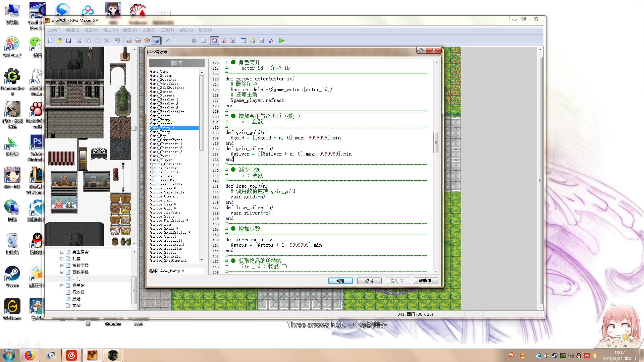Select the 西门 map in tree
Image resolution: width=644 pixels, height=362 pixels.
point(76,279)
